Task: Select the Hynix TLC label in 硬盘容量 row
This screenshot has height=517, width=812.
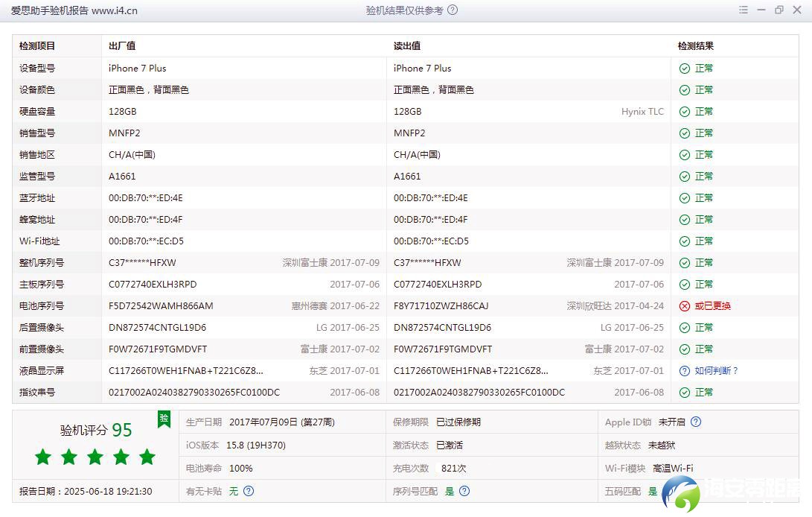Action: tap(642, 111)
